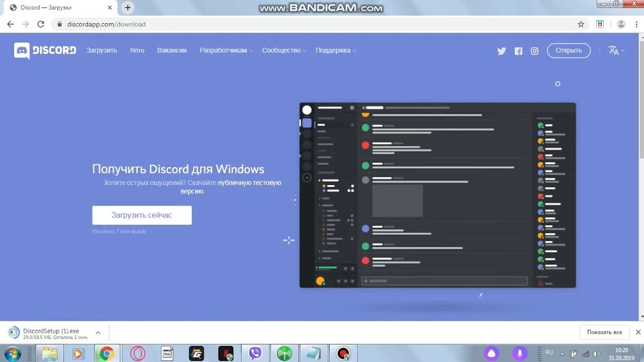This screenshot has height=362, width=644.
Task: Open the Chrome profile avatar
Action: tap(621, 24)
